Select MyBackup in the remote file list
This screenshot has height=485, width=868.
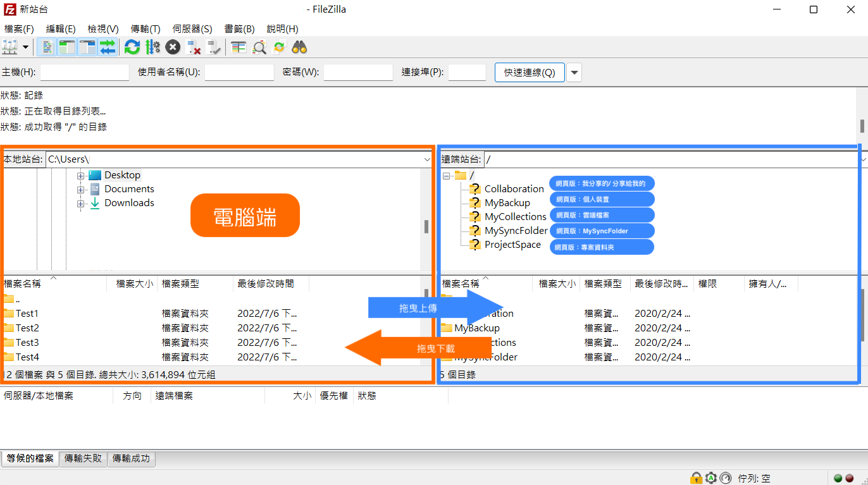pos(477,328)
